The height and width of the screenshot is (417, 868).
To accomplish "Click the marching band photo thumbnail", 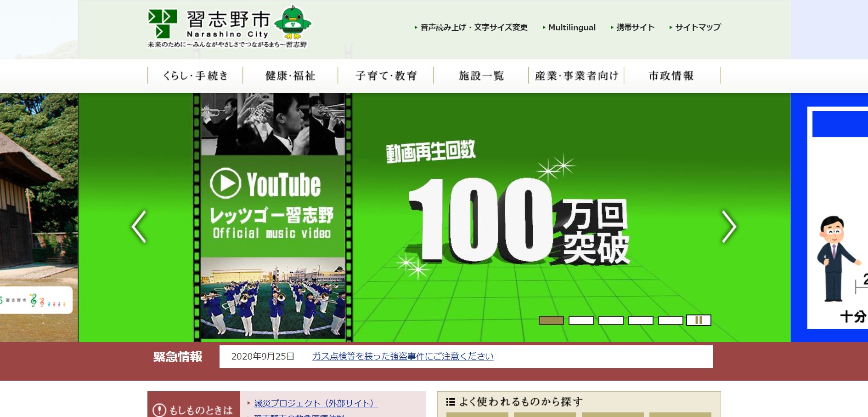I will pyautogui.click(x=273, y=298).
